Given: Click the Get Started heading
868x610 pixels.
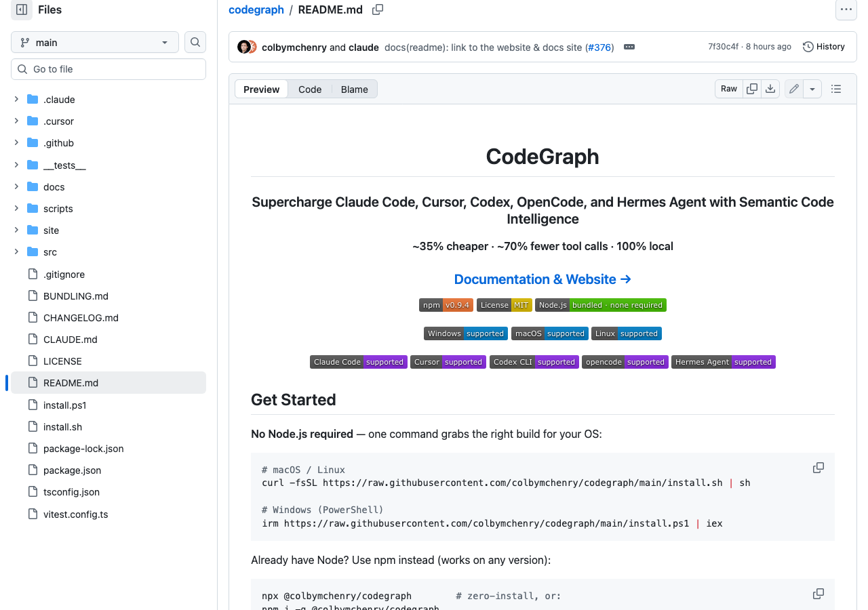Looking at the screenshot, I should [x=294, y=399].
